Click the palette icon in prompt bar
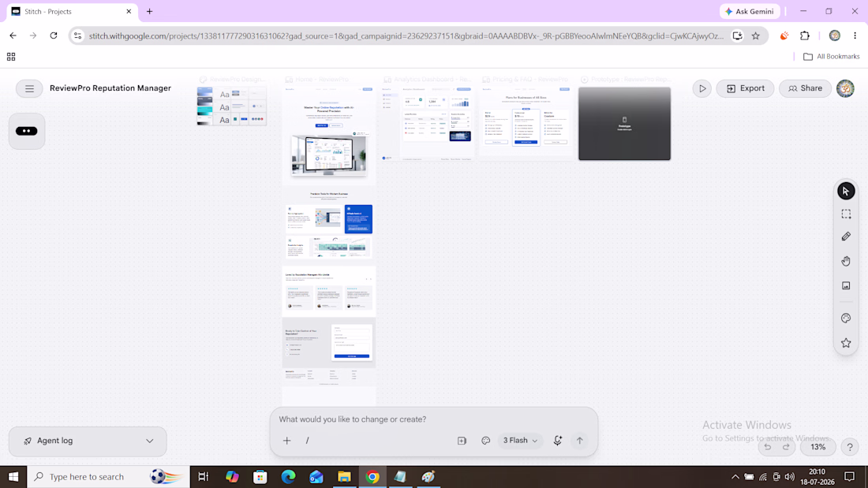The width and height of the screenshot is (868, 488). [485, 441]
